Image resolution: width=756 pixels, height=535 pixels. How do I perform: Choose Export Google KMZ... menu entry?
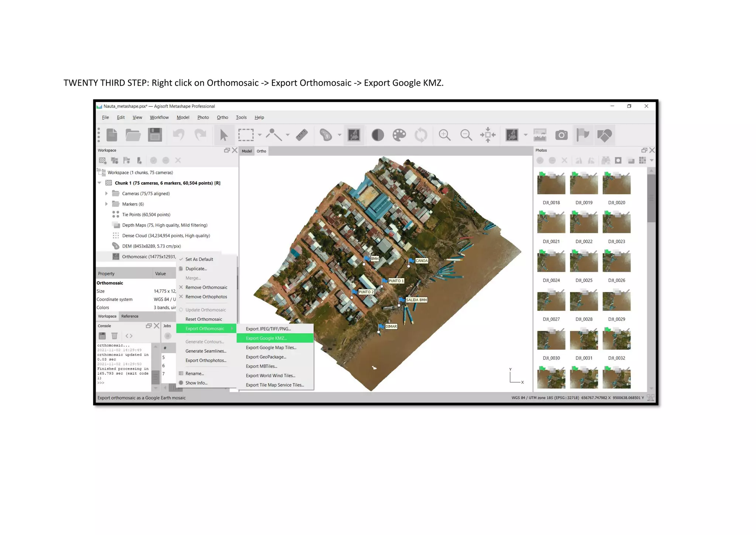[275, 338]
